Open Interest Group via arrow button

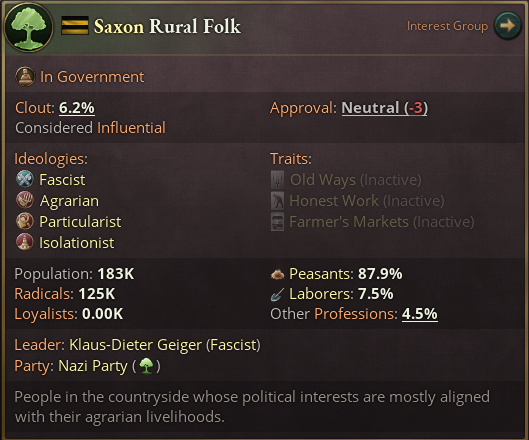pyautogui.click(x=507, y=26)
